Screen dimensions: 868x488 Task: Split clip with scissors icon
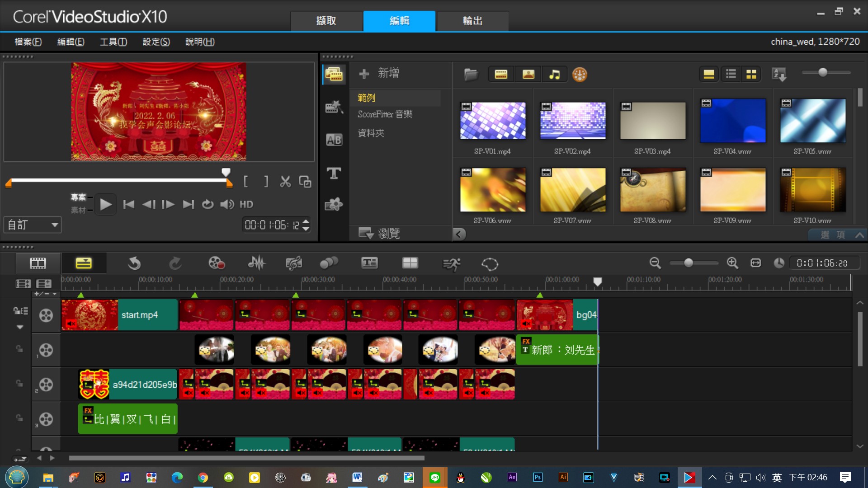[x=285, y=182]
